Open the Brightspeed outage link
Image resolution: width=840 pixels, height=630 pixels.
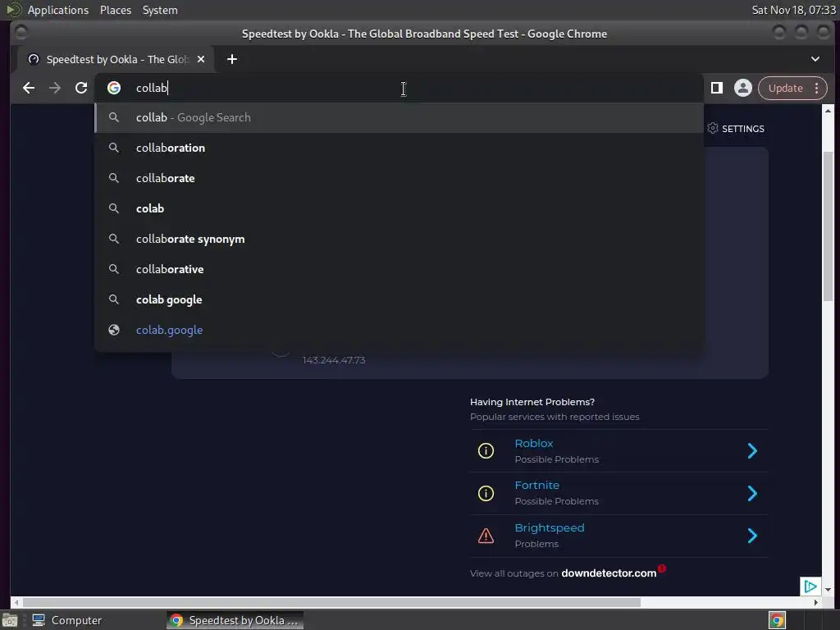click(x=549, y=527)
